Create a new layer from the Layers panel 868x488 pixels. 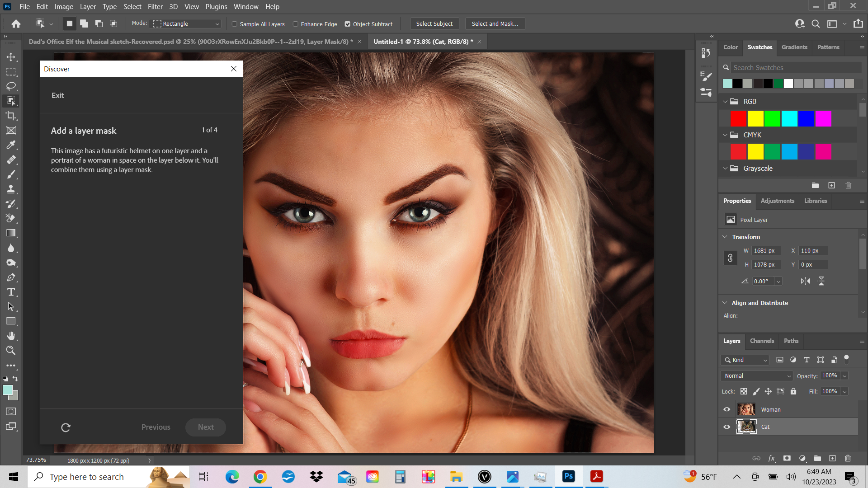[832, 458]
